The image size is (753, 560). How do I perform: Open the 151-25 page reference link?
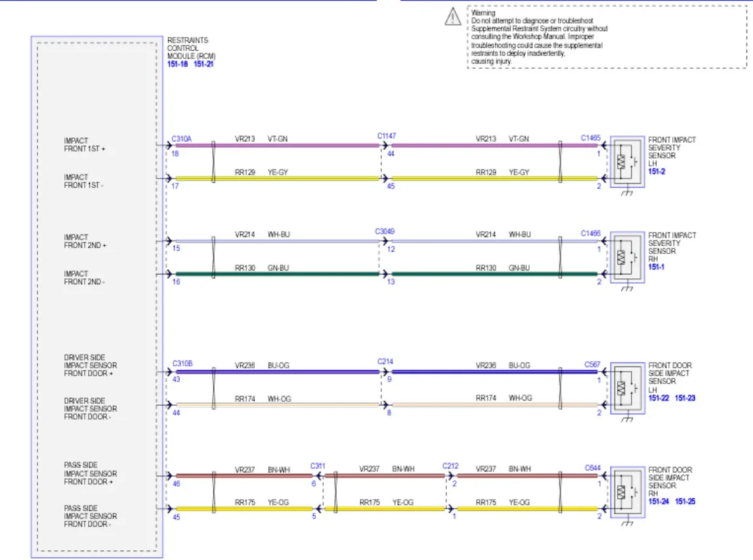(x=685, y=502)
